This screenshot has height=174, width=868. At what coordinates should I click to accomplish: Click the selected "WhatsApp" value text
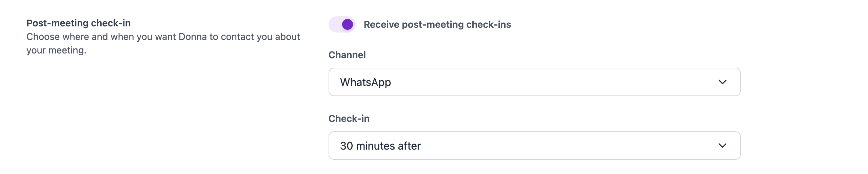click(366, 82)
